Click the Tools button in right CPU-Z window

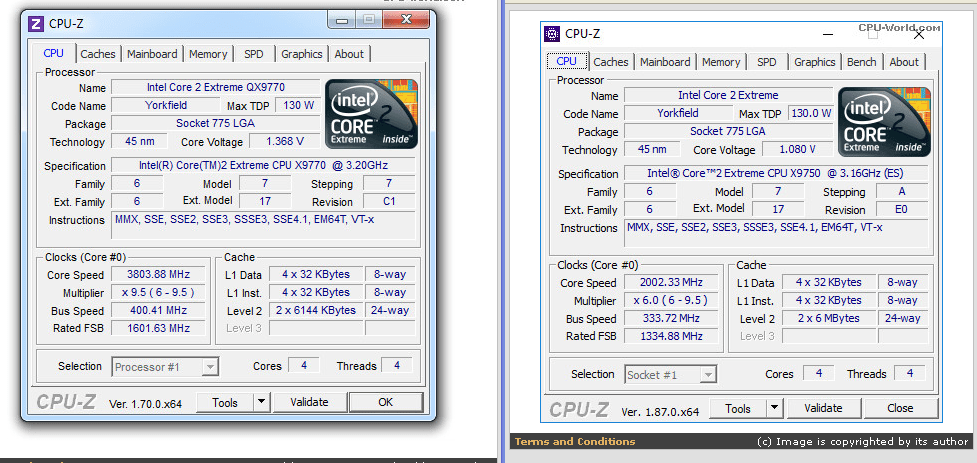[738, 409]
